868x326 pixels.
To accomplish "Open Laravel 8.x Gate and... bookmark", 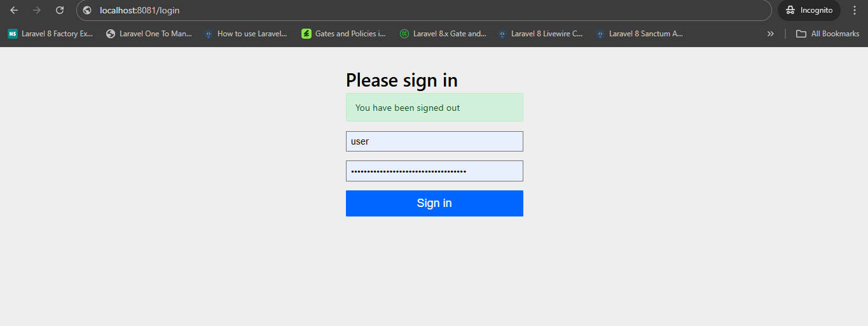I will coord(443,34).
